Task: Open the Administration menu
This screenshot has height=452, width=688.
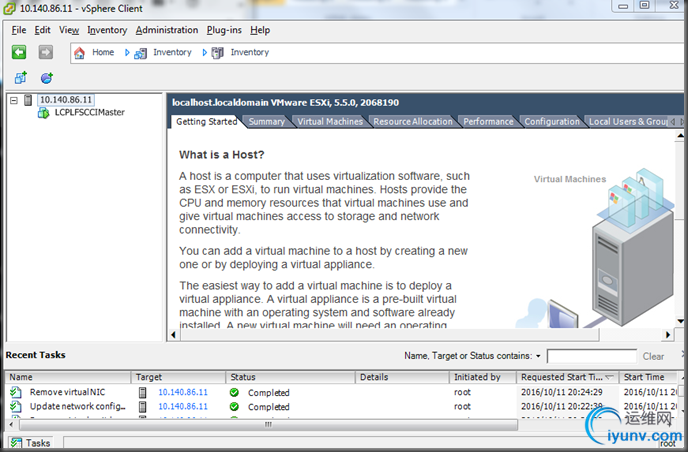Action: tap(167, 30)
